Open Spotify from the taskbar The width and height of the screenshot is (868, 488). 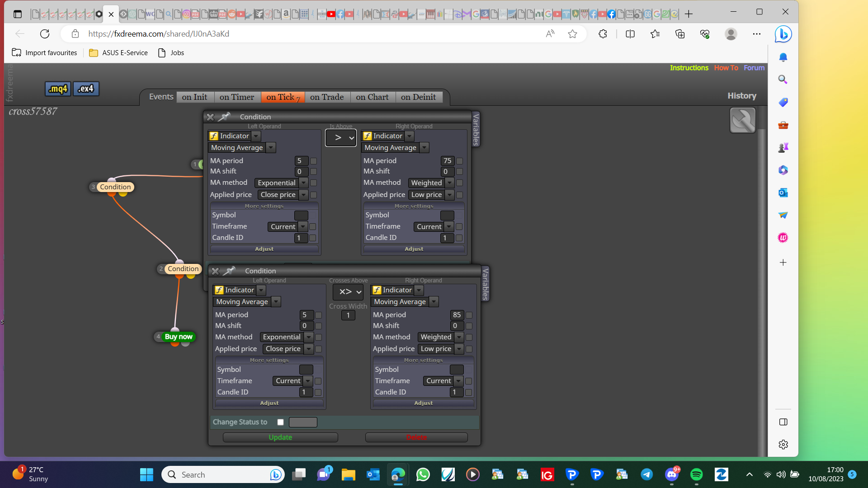click(696, 474)
